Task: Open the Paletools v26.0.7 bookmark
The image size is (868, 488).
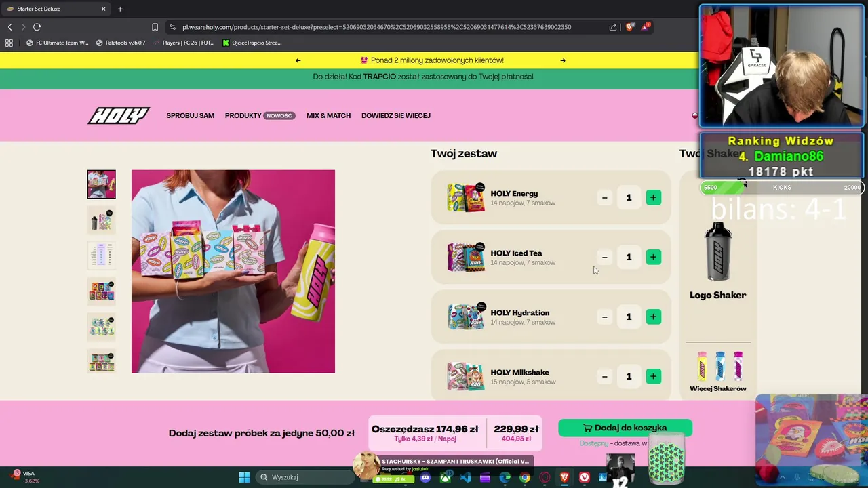Action: tap(121, 43)
